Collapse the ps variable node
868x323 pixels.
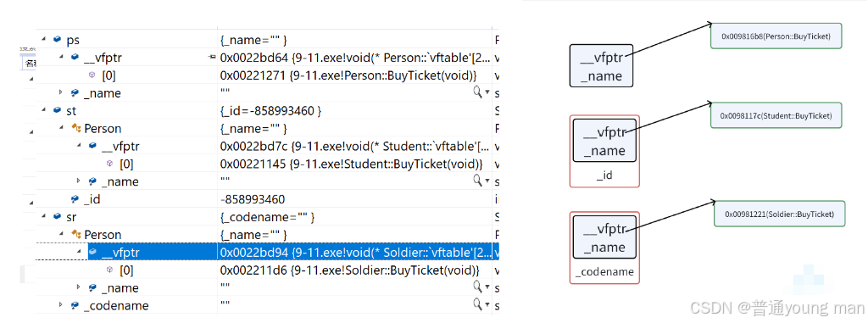click(44, 39)
